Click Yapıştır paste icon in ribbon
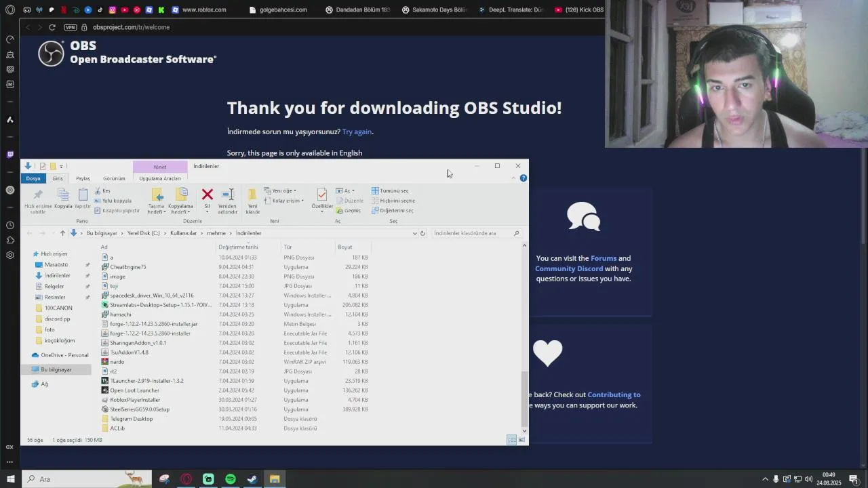This screenshot has width=868, height=488. pyautogui.click(x=83, y=195)
